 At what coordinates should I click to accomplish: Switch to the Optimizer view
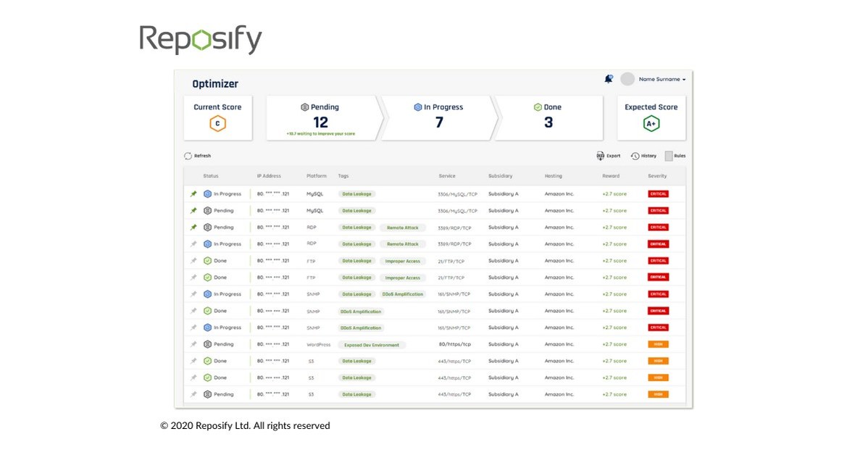pyautogui.click(x=215, y=83)
